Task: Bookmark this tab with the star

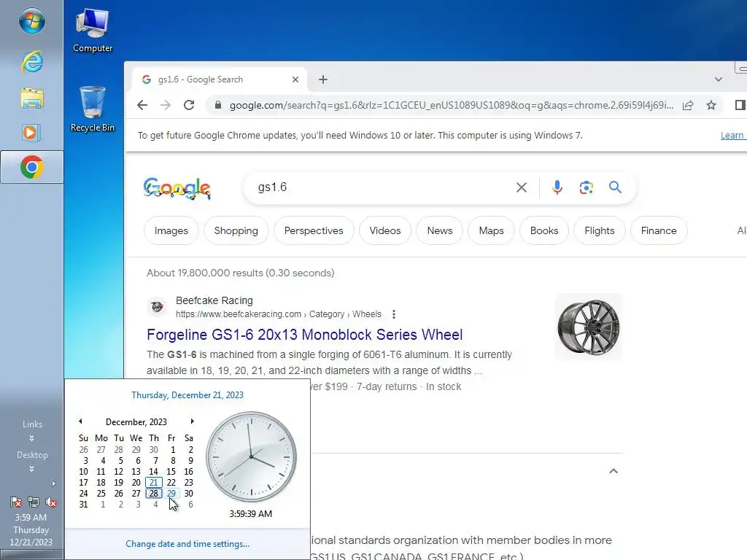Action: [x=711, y=105]
